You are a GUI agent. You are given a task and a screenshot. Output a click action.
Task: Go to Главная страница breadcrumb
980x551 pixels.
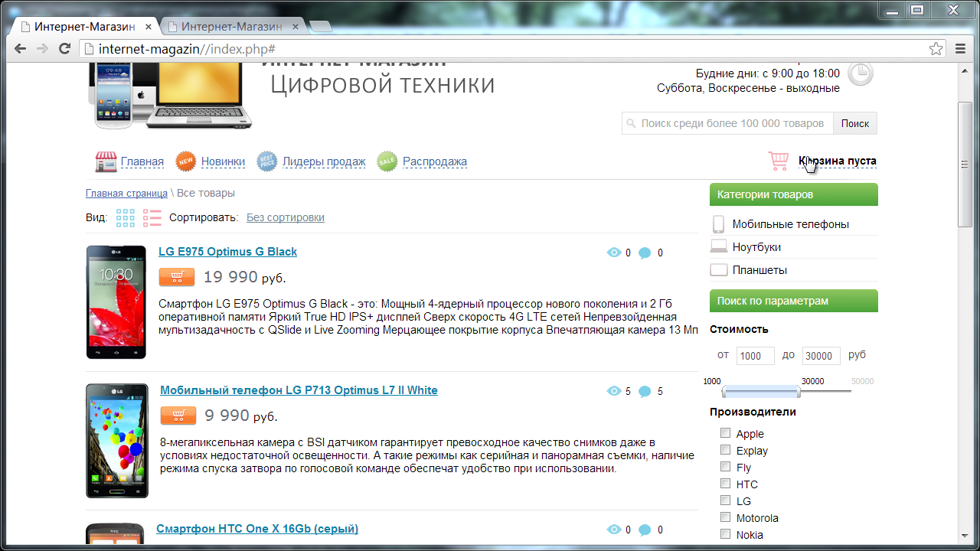point(126,193)
